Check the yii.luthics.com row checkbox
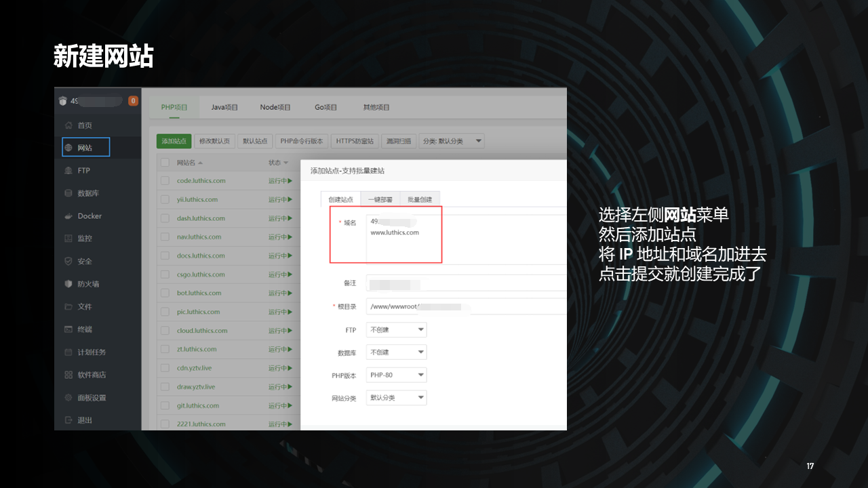The image size is (868, 488). (165, 200)
